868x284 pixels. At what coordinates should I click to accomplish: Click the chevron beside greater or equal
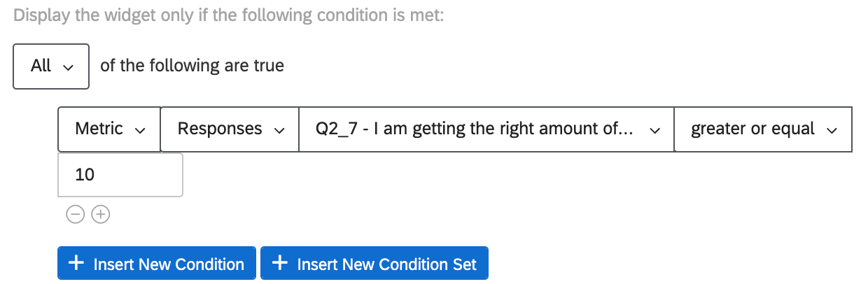click(x=832, y=129)
